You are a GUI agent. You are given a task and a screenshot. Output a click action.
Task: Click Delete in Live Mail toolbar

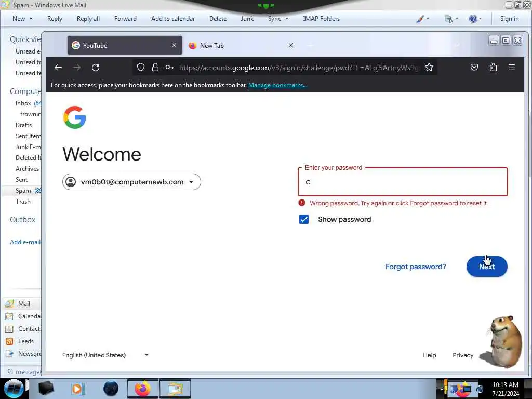(218, 19)
